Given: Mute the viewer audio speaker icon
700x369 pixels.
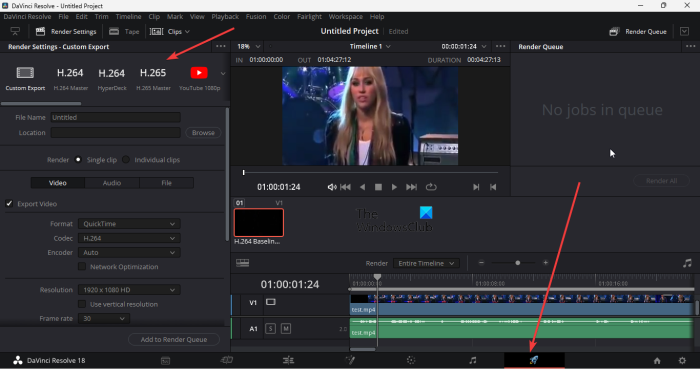Looking at the screenshot, I should coord(332,187).
